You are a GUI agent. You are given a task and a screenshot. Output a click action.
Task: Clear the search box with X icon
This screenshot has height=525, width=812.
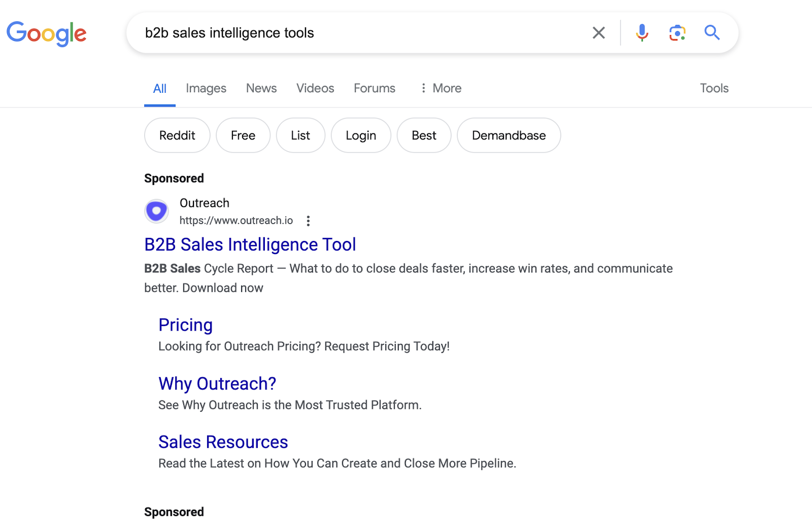click(x=599, y=33)
